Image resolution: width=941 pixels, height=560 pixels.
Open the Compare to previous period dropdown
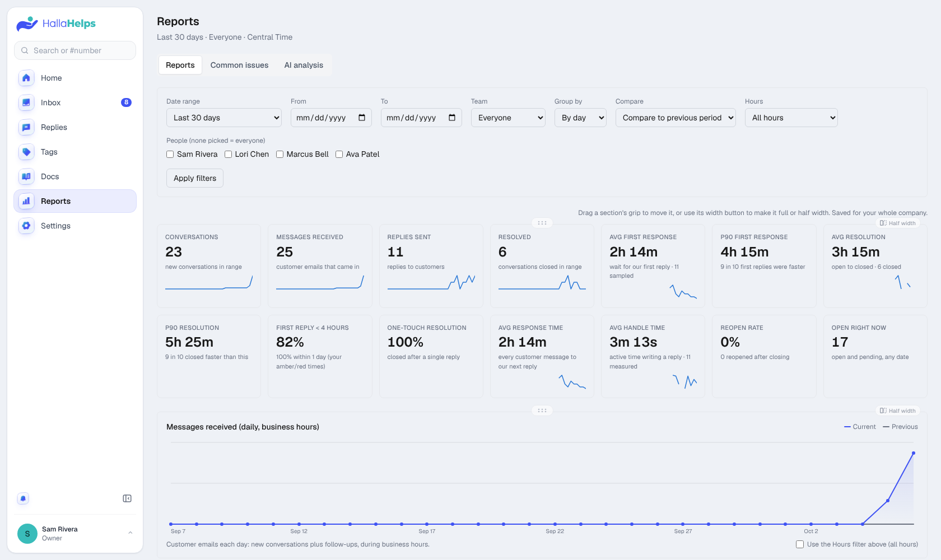tap(676, 118)
